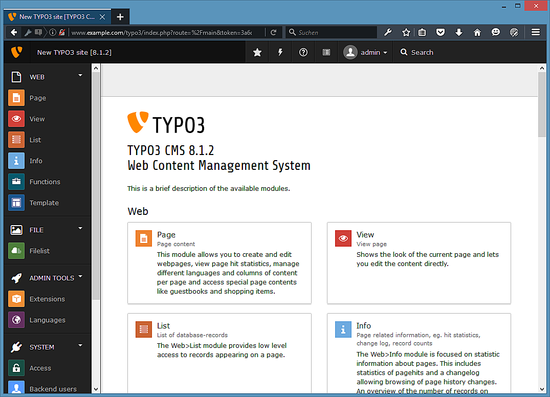This screenshot has width=550, height=397.
Task: Show bookmarks list in browser toolbar
Action: click(422, 33)
